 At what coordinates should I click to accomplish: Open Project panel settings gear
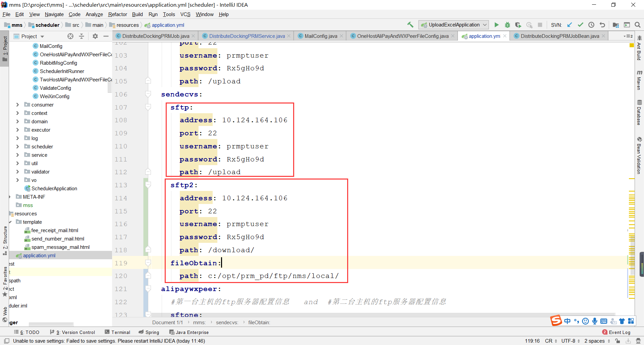click(x=95, y=36)
